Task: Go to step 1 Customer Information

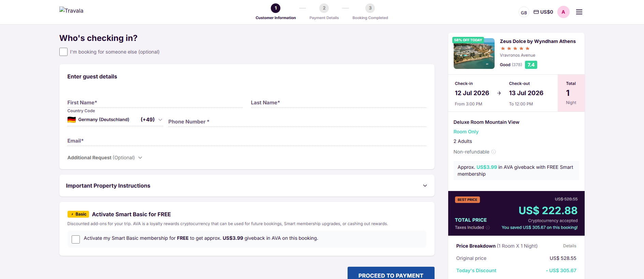Action: point(276,12)
